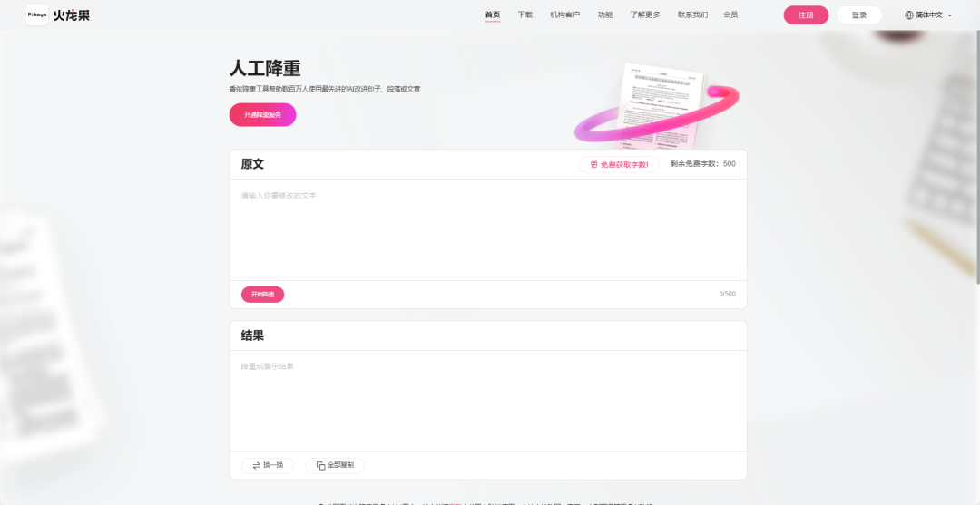980x505 pixels.
Task: Click the 开通降重服务 button
Action: pyautogui.click(x=262, y=115)
